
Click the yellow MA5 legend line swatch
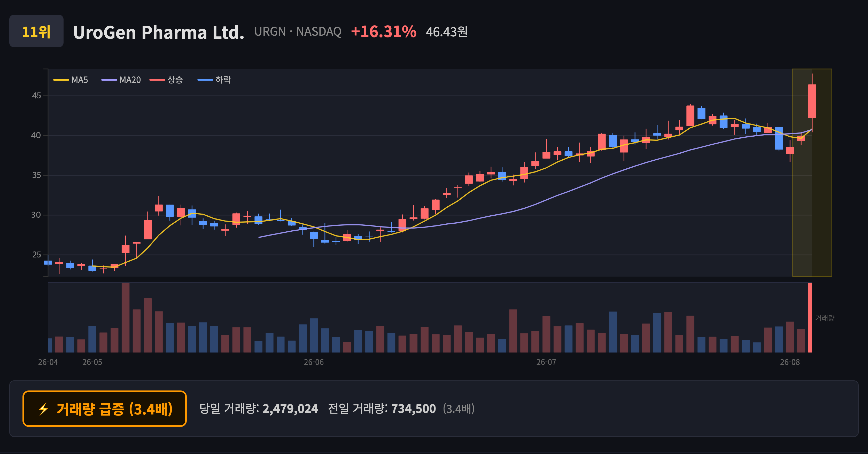tap(61, 80)
